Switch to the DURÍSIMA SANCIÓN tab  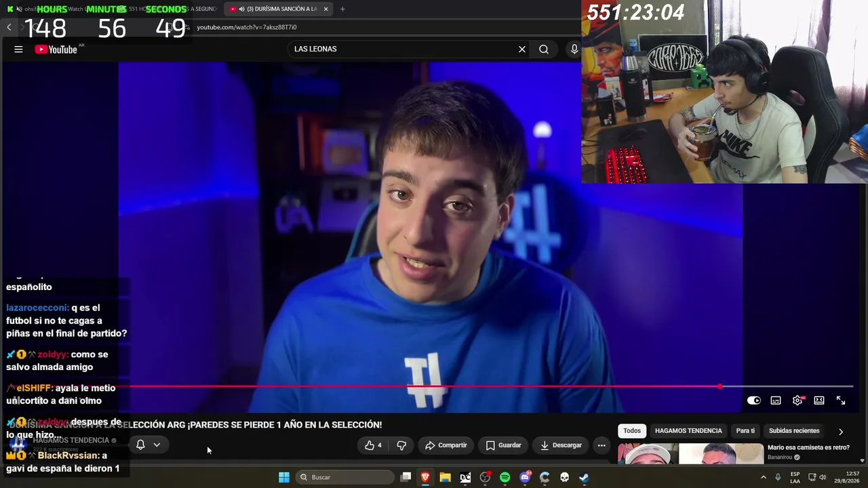pyautogui.click(x=278, y=9)
